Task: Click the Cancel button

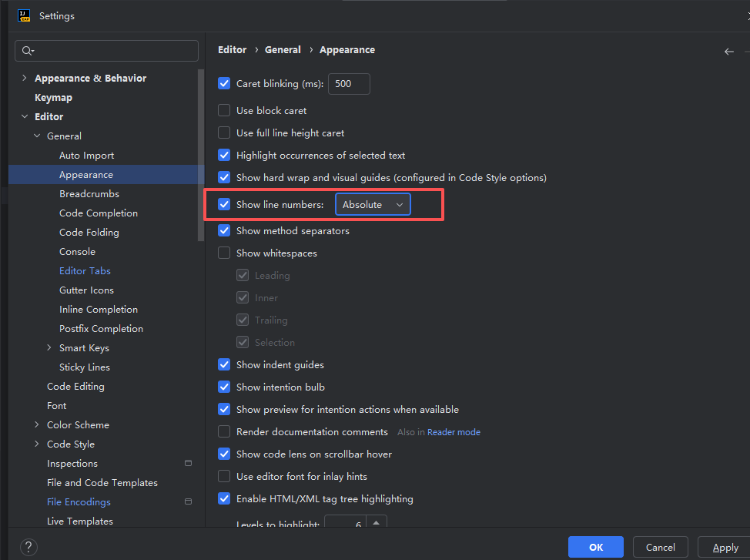Action: 661,547
